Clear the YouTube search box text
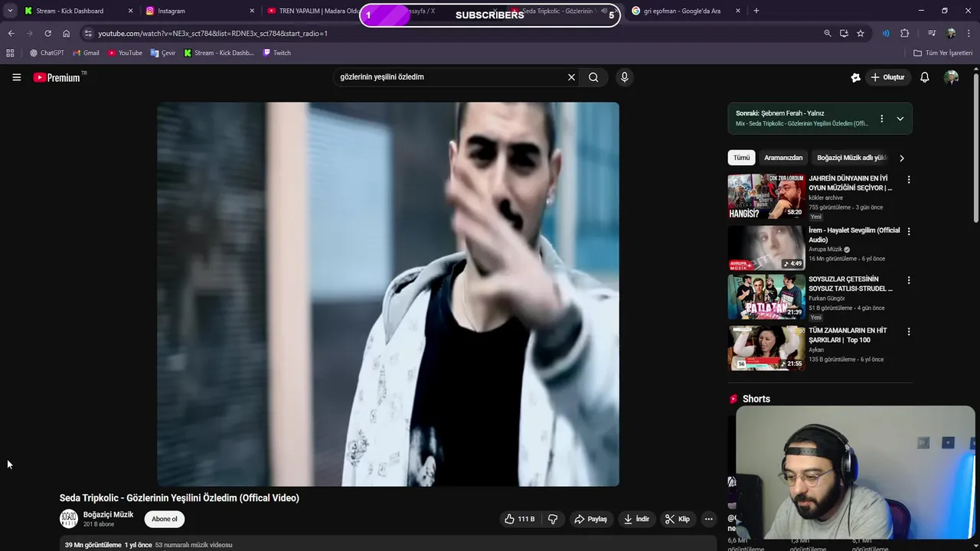The image size is (980, 551). pos(571,77)
